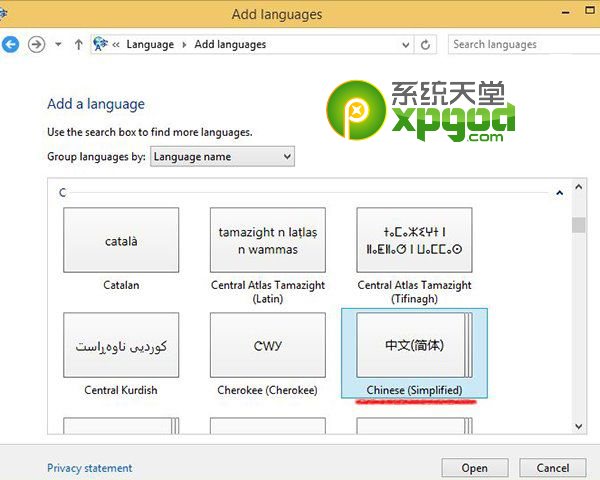This screenshot has height=480, width=600.
Task: Click the Cancel button
Action: pyautogui.click(x=553, y=468)
